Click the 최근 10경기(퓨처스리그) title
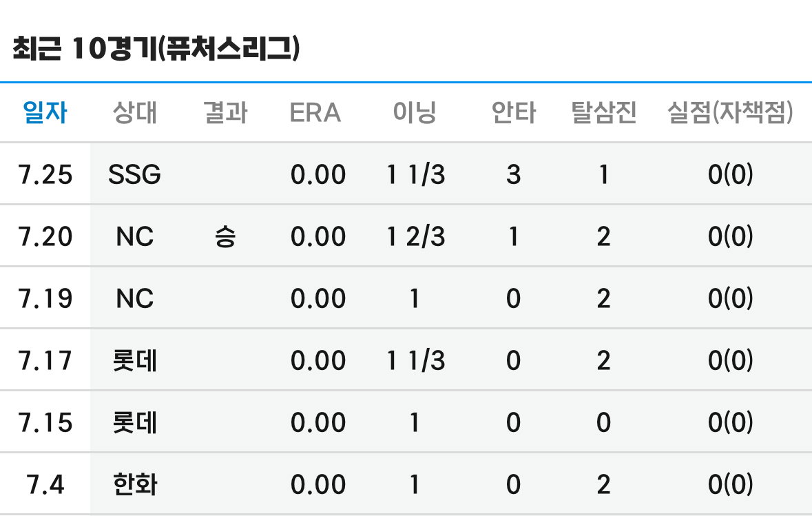 (156, 49)
